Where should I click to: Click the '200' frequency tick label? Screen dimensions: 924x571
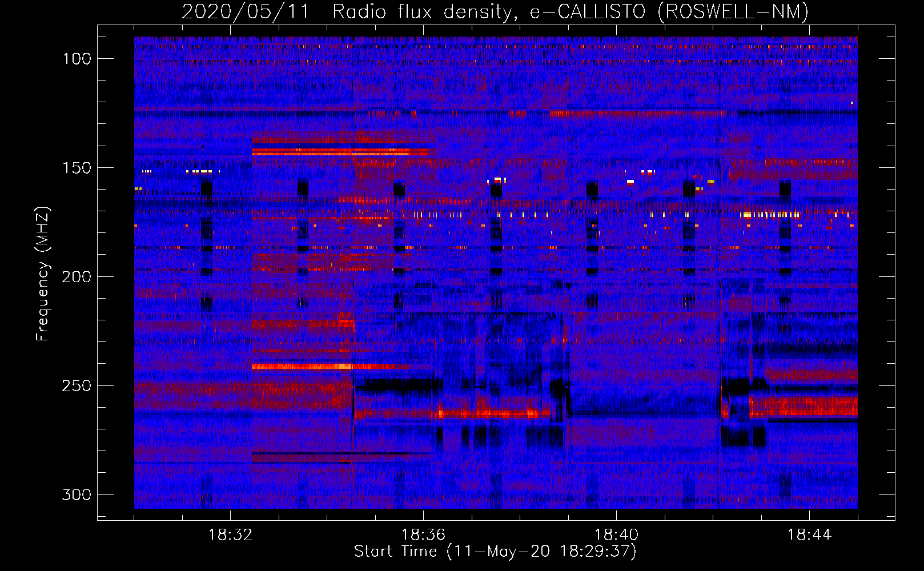[77, 277]
